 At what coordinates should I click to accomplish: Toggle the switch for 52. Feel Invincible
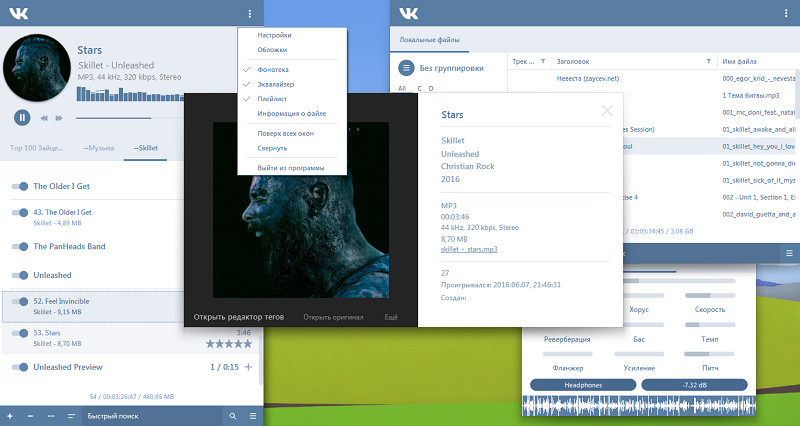[20, 302]
